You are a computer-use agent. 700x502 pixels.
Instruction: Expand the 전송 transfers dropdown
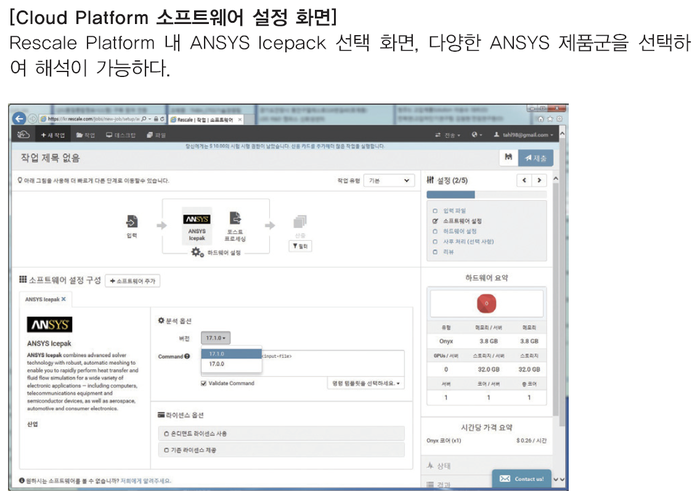447,135
